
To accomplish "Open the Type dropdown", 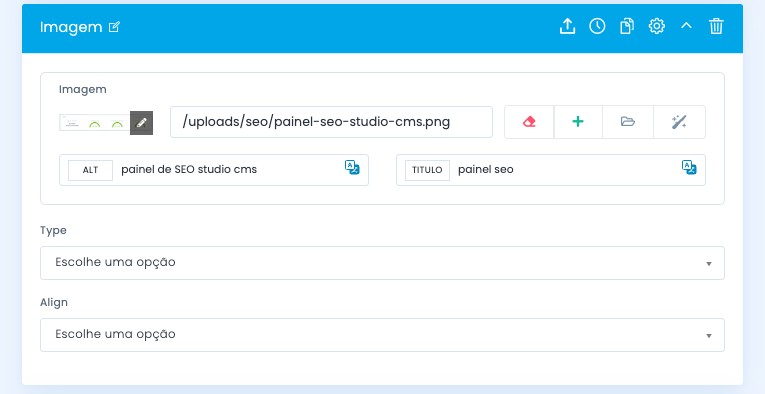I will coord(382,263).
